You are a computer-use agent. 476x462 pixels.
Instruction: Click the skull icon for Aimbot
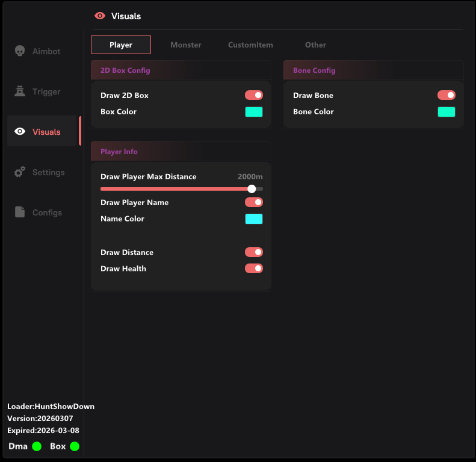pyautogui.click(x=20, y=51)
